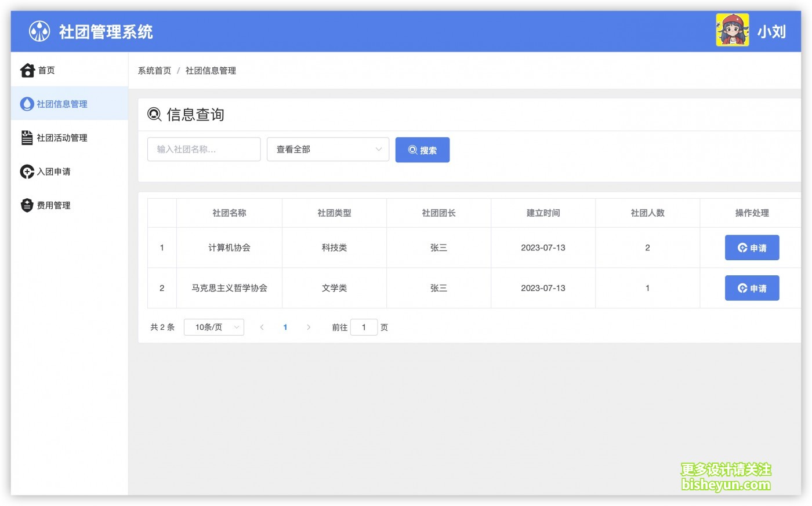Viewport: 812px width, 506px height.
Task: Click the 入团申请 plus icon
Action: (27, 172)
